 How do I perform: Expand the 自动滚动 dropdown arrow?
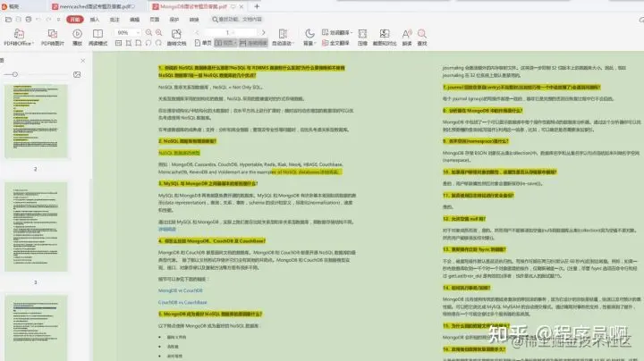[x=292, y=44]
